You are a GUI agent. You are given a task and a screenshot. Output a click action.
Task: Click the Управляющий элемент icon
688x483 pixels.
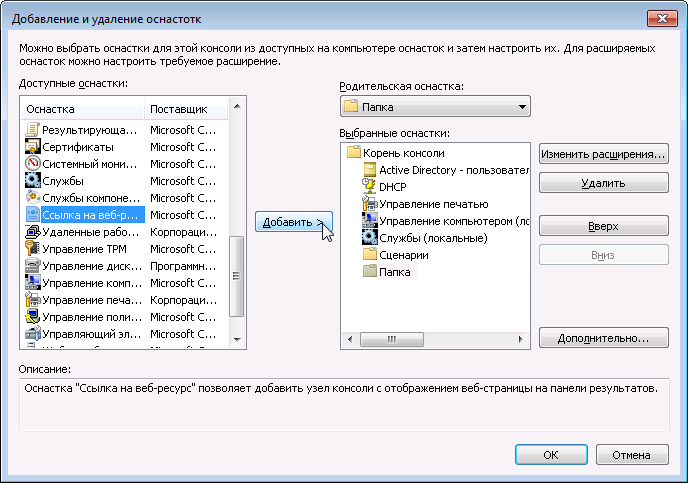[x=33, y=334]
